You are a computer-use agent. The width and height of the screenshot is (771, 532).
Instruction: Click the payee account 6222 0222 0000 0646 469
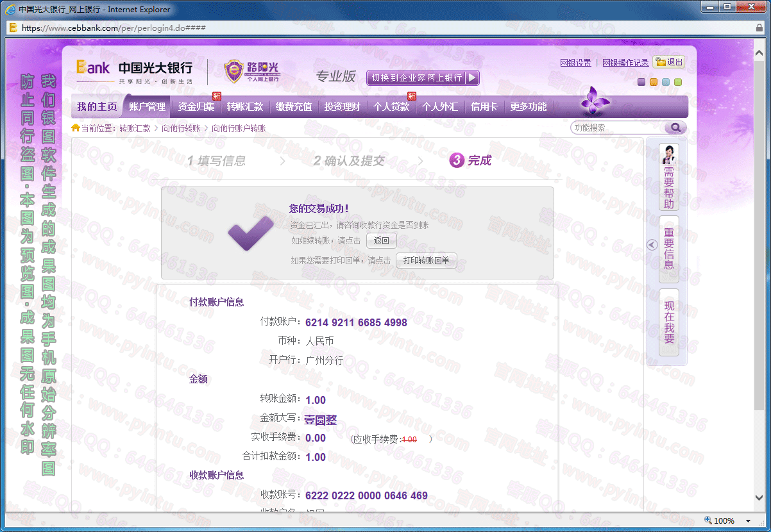click(366, 495)
